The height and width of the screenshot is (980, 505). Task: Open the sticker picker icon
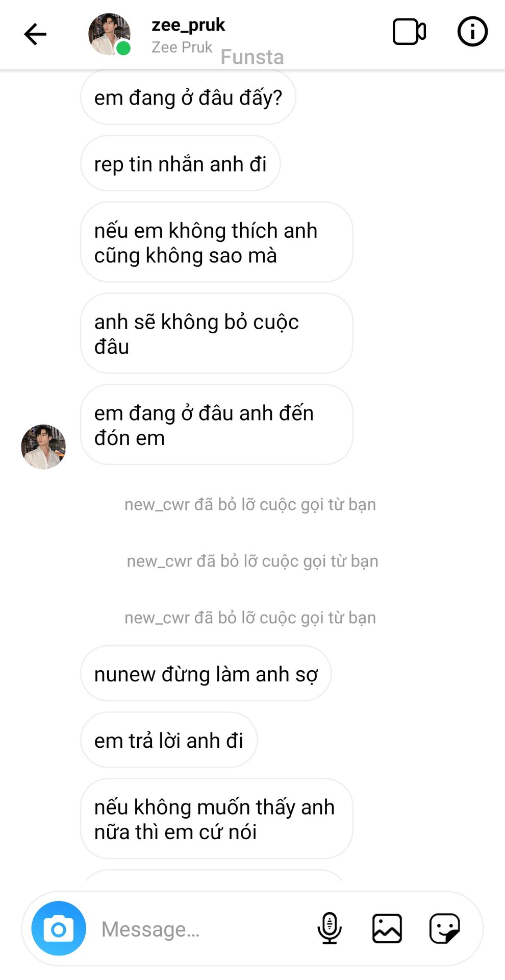445,928
